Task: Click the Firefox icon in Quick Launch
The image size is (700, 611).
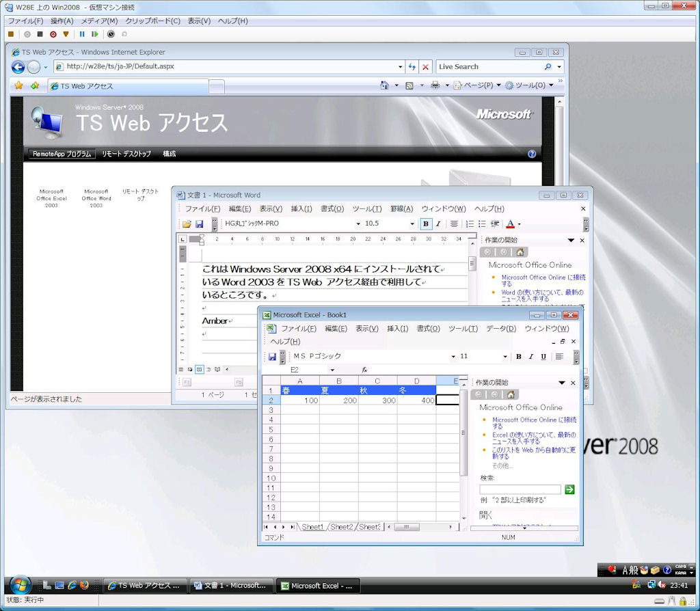Action: point(84,585)
